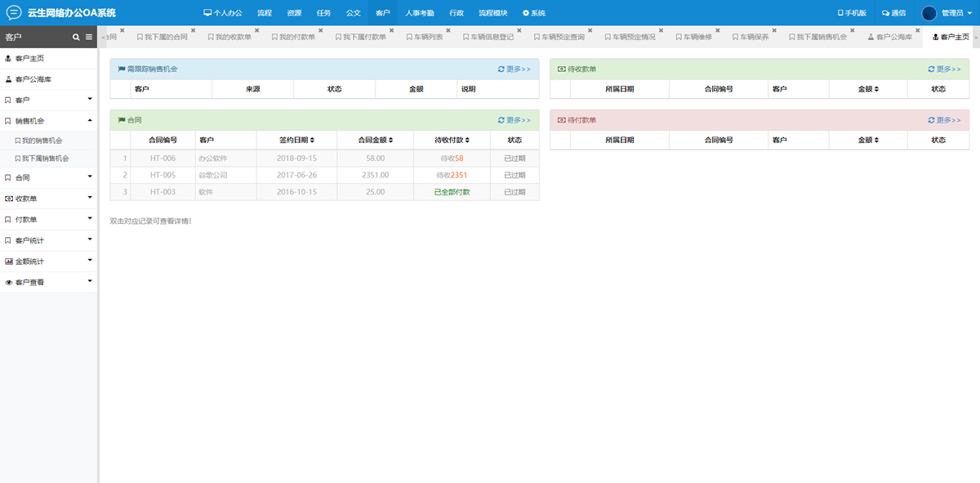Click 更多>> in the 合同 panel

coord(514,120)
